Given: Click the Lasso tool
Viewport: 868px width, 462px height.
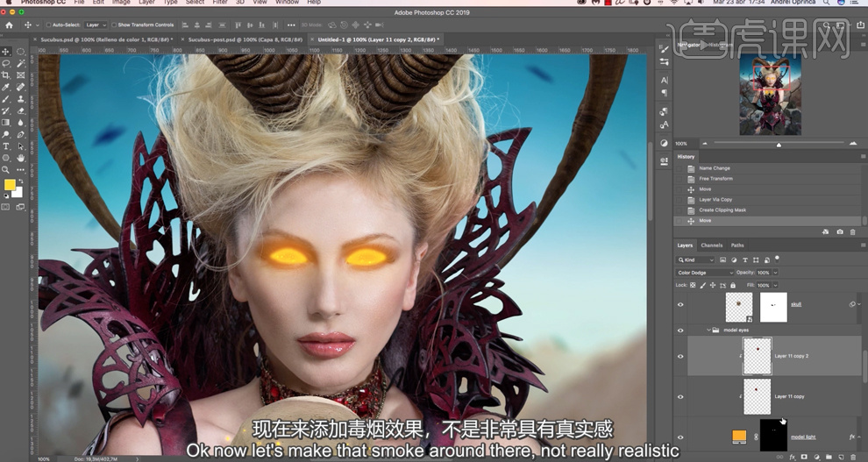Looking at the screenshot, I should (x=6, y=64).
